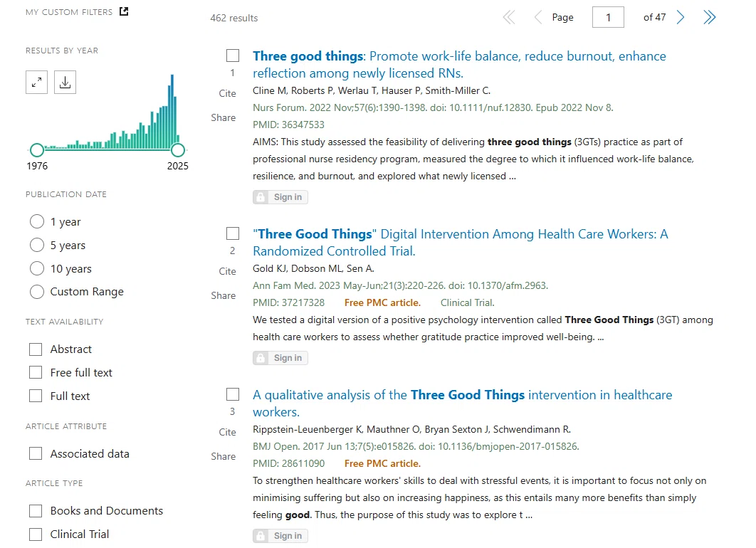Image resolution: width=756 pixels, height=548 pixels.
Task: Click the page number input field
Action: (x=608, y=17)
